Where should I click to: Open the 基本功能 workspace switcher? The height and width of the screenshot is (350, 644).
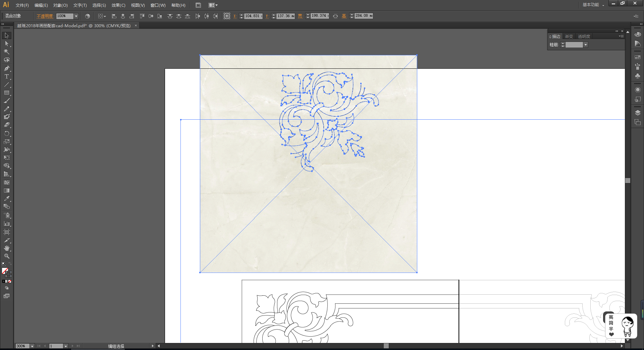click(x=593, y=5)
